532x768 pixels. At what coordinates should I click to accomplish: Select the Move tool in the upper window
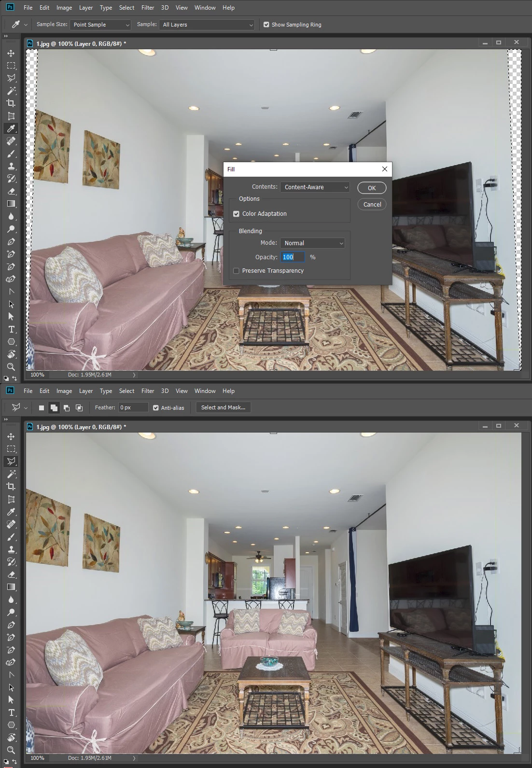point(11,53)
